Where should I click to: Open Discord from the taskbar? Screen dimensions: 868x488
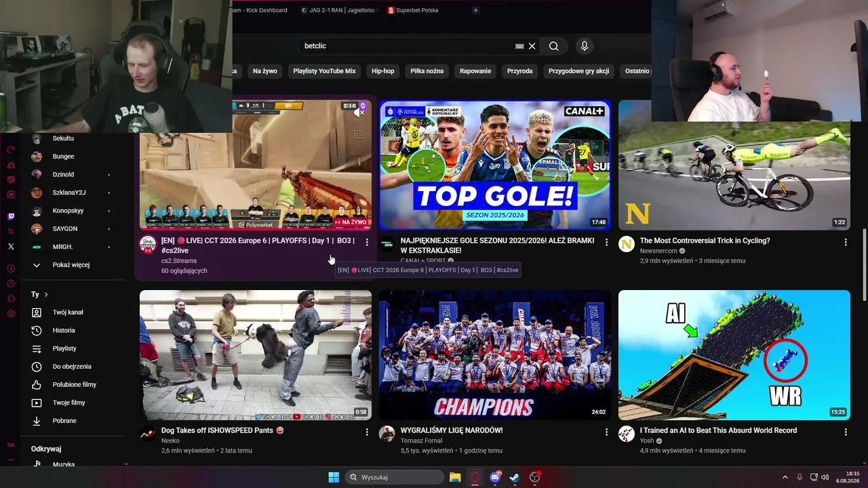pyautogui.click(x=496, y=477)
